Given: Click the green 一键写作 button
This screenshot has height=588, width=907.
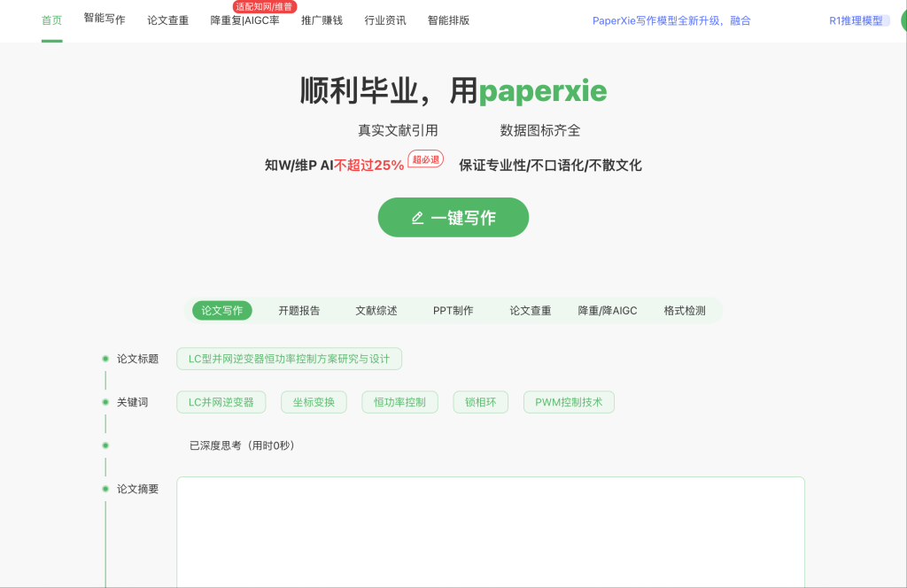Looking at the screenshot, I should [x=453, y=217].
